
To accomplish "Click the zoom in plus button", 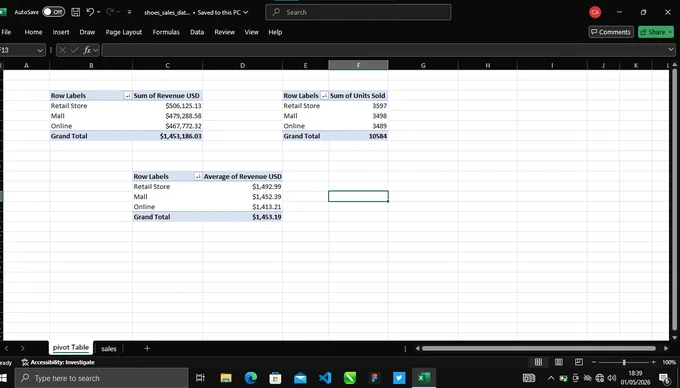I will tap(654, 362).
